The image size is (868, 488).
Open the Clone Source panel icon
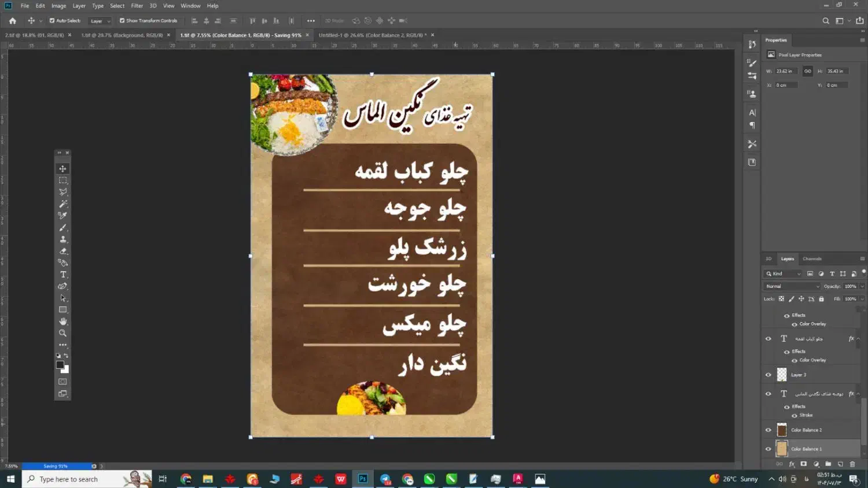(752, 94)
